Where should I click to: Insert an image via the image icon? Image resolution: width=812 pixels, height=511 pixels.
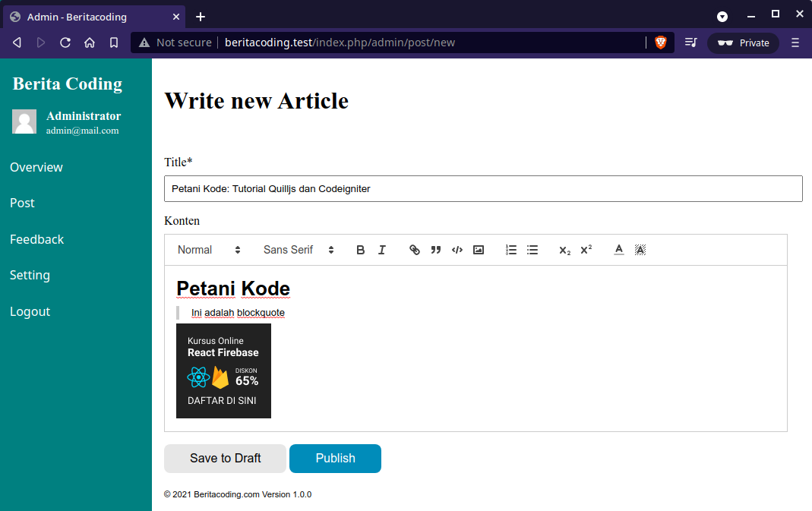click(478, 249)
